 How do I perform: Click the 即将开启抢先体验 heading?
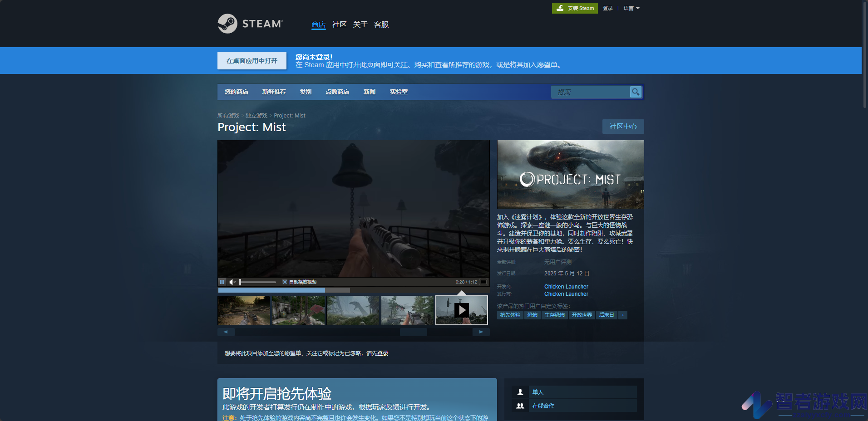(277, 393)
